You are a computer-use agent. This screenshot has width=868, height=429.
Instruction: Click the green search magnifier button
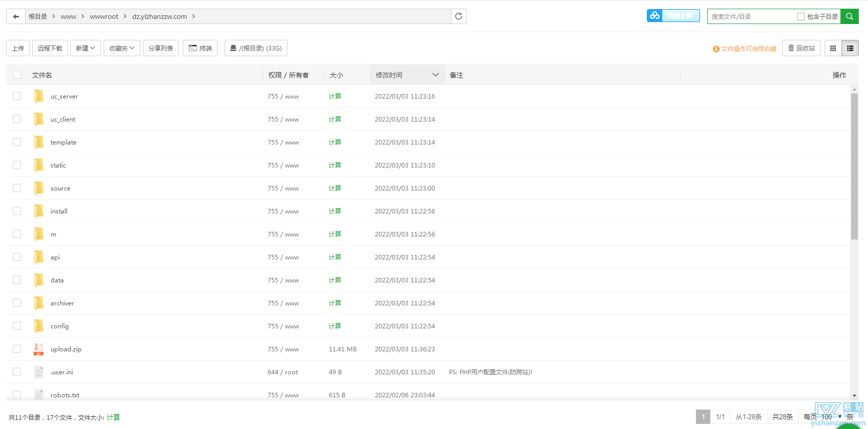coord(849,16)
